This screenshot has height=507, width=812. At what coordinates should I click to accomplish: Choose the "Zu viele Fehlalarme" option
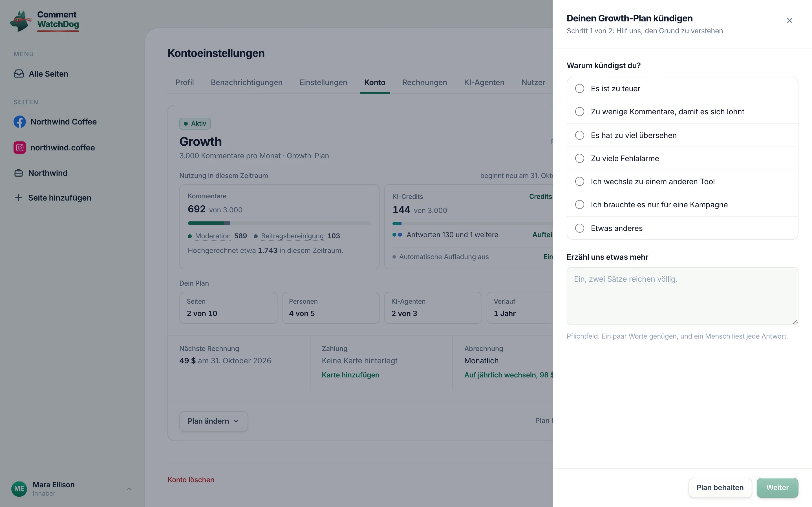[x=682, y=158]
